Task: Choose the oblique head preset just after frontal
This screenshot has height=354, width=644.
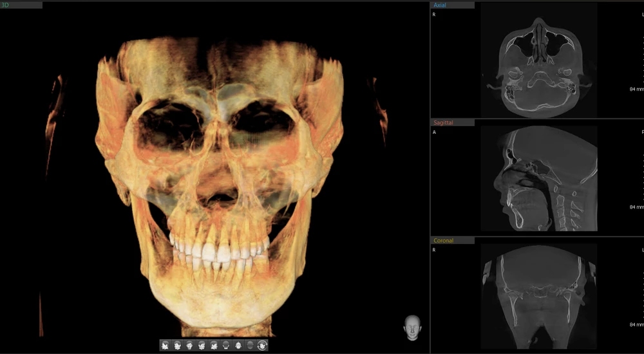Action: pyautogui.click(x=202, y=346)
